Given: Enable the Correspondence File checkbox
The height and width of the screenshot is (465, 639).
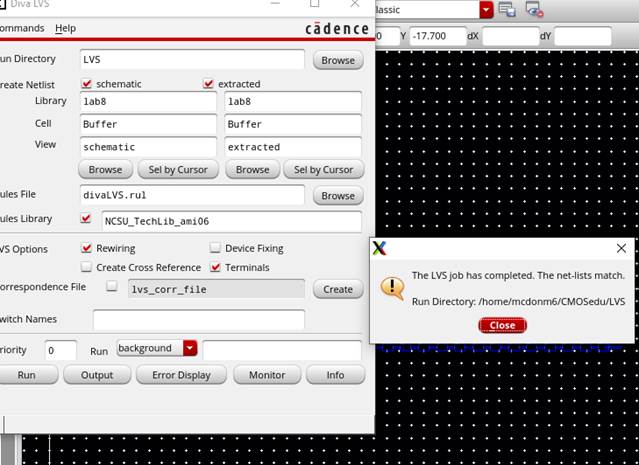Looking at the screenshot, I should click(112, 286).
